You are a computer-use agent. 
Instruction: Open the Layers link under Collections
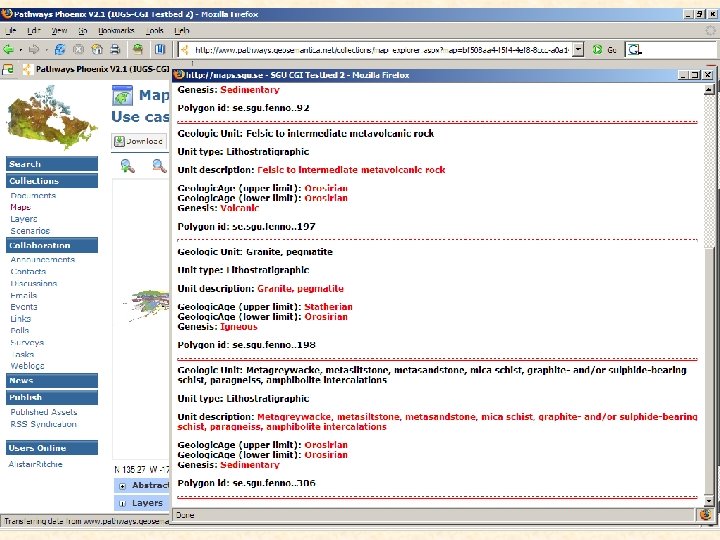24,219
